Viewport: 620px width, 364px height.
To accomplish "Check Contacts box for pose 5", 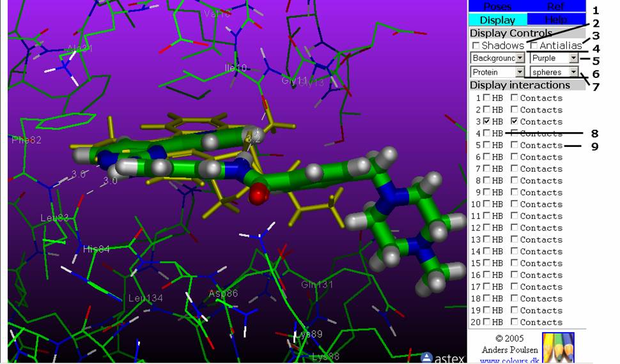I will 514,145.
